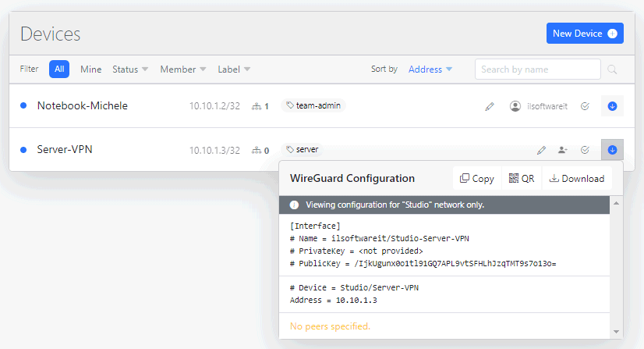
Task: Click check-circle icon in Server-VPN row
Action: [585, 150]
